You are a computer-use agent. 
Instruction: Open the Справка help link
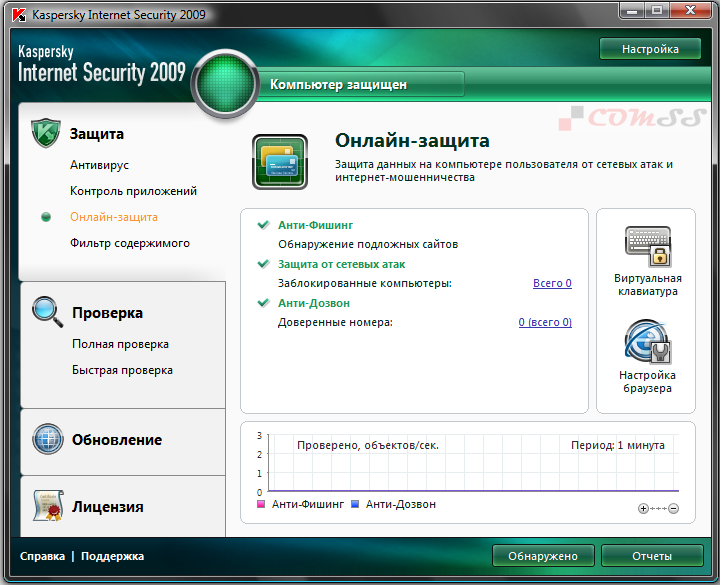point(42,556)
